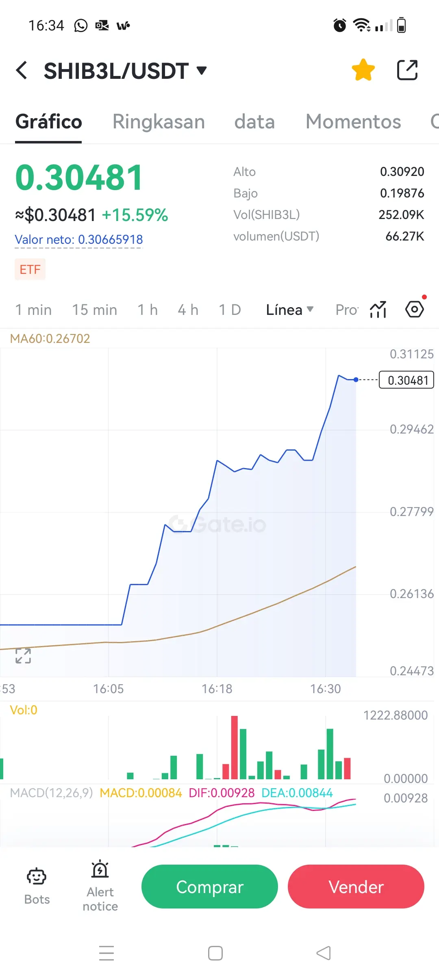
Task: Tap the ETF tag
Action: (x=30, y=269)
